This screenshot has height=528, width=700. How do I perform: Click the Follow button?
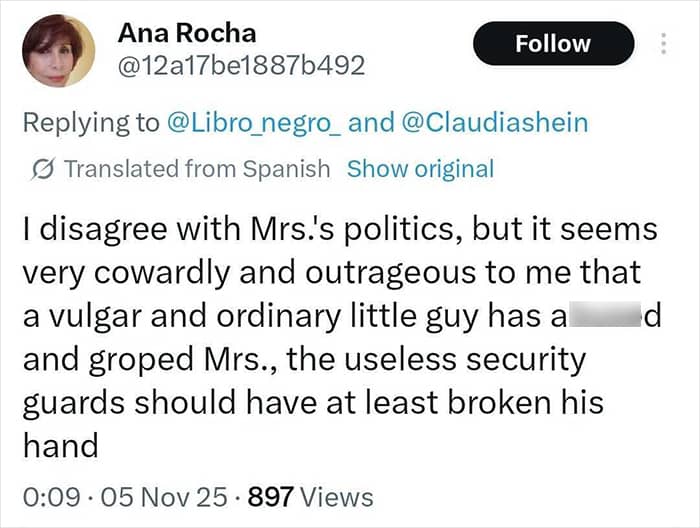(x=554, y=43)
